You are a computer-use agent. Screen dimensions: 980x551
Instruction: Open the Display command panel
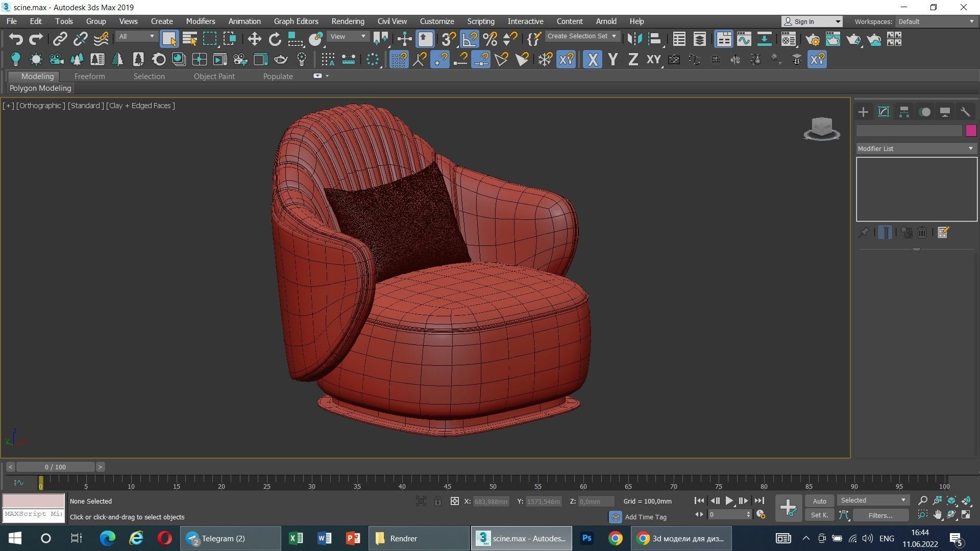pos(945,112)
